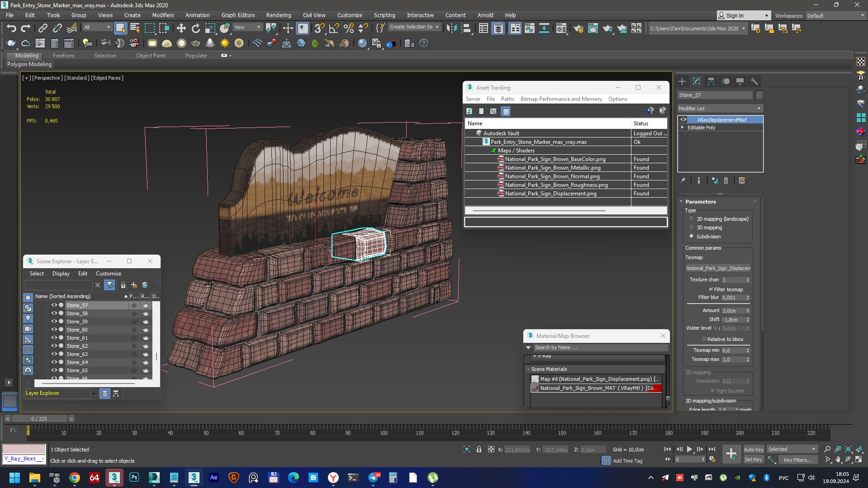The width and height of the screenshot is (868, 488).
Task: Open Create Selection Set dropdown
Action: coord(414,27)
